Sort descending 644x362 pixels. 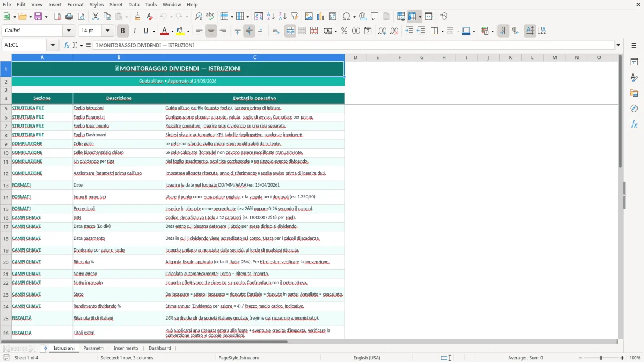point(283,17)
